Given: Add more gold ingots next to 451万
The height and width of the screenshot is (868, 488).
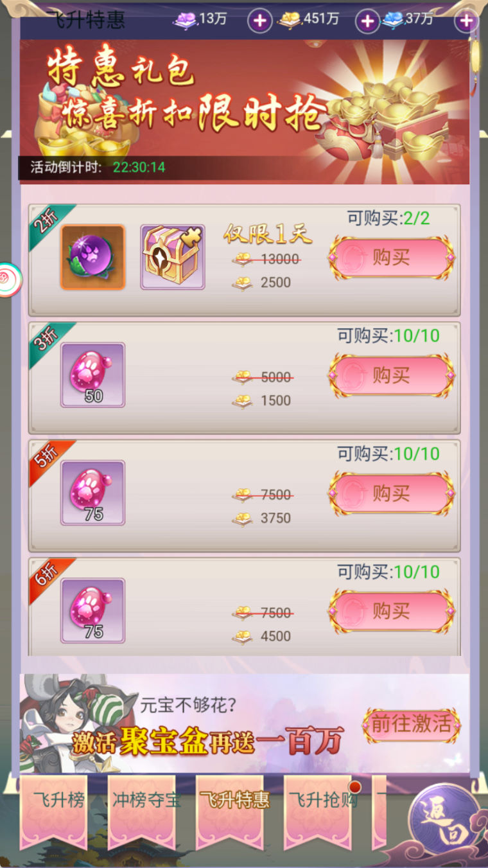Looking at the screenshot, I should click(367, 21).
